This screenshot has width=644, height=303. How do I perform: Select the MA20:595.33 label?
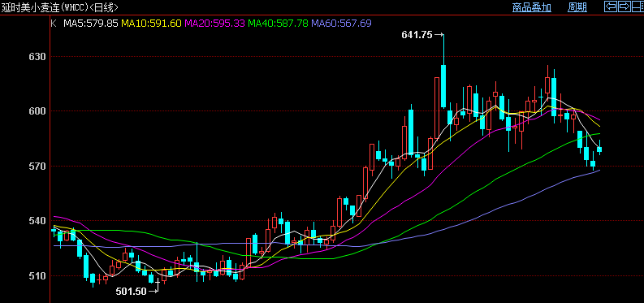215,24
